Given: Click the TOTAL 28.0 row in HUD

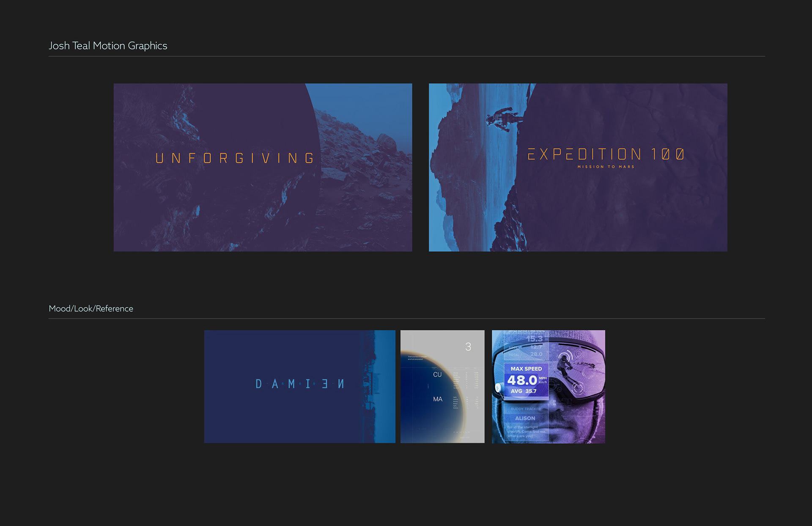Looking at the screenshot, I should (x=526, y=354).
